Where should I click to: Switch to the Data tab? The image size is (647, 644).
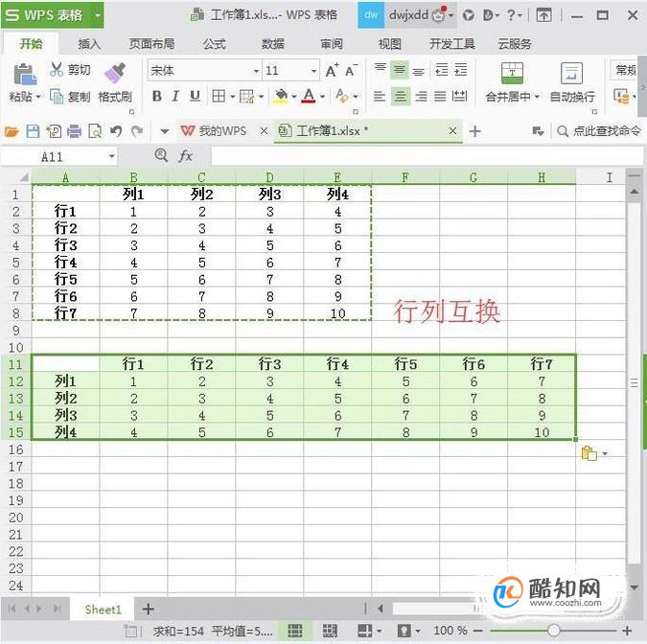273,44
